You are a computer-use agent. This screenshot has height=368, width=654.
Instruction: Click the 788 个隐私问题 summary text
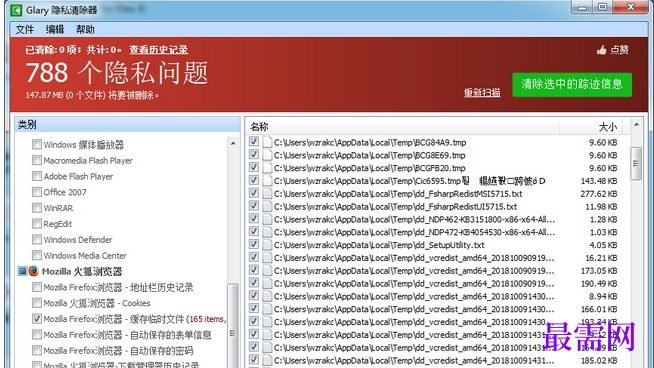[x=117, y=73]
